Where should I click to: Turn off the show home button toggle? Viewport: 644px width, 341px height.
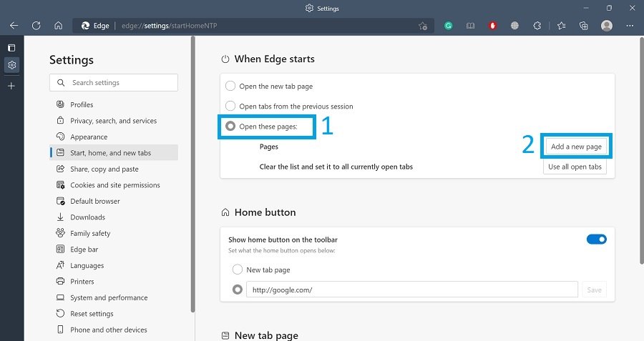(x=596, y=239)
